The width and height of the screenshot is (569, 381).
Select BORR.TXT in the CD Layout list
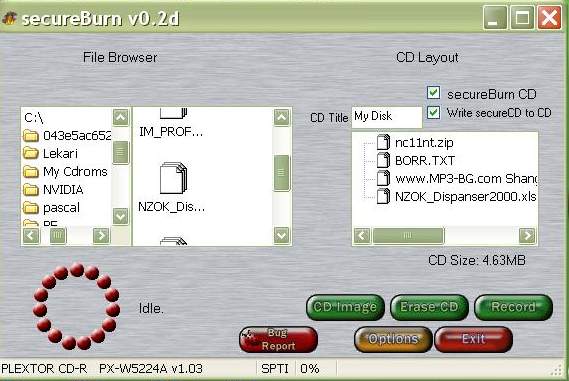click(x=425, y=160)
